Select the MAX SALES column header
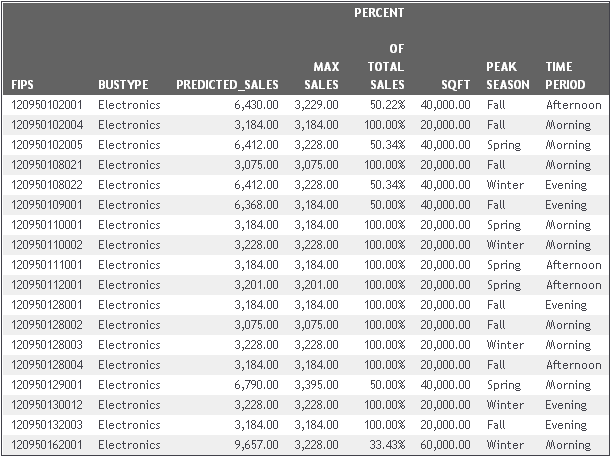This screenshot has width=610, height=456. pos(321,75)
